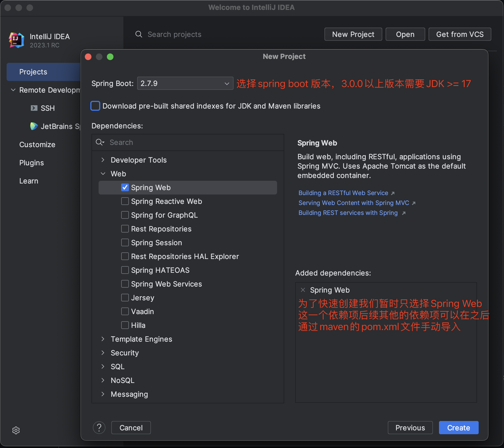Select the JetBrains Space entry
The width and height of the screenshot is (504, 448).
pyautogui.click(x=60, y=126)
